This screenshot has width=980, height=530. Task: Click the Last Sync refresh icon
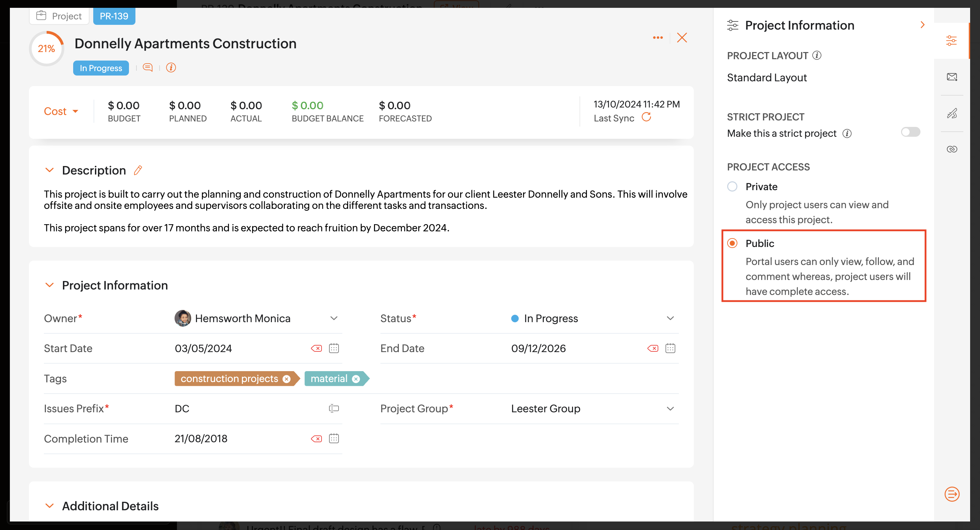click(x=647, y=117)
